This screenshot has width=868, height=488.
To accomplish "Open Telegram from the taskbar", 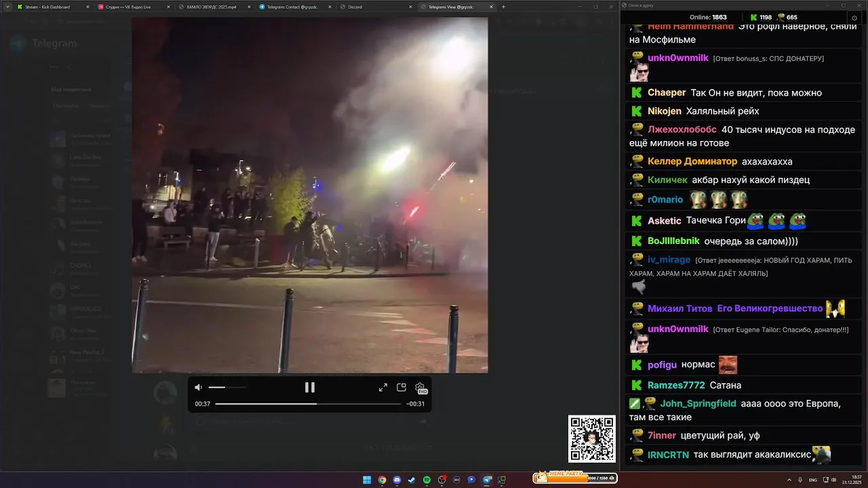I will click(x=486, y=480).
